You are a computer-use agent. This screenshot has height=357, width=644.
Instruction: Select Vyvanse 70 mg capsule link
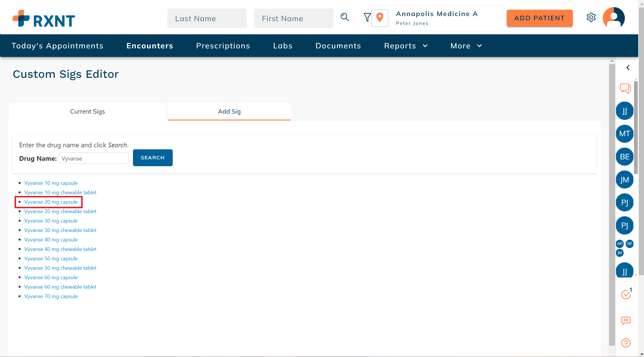pos(51,296)
